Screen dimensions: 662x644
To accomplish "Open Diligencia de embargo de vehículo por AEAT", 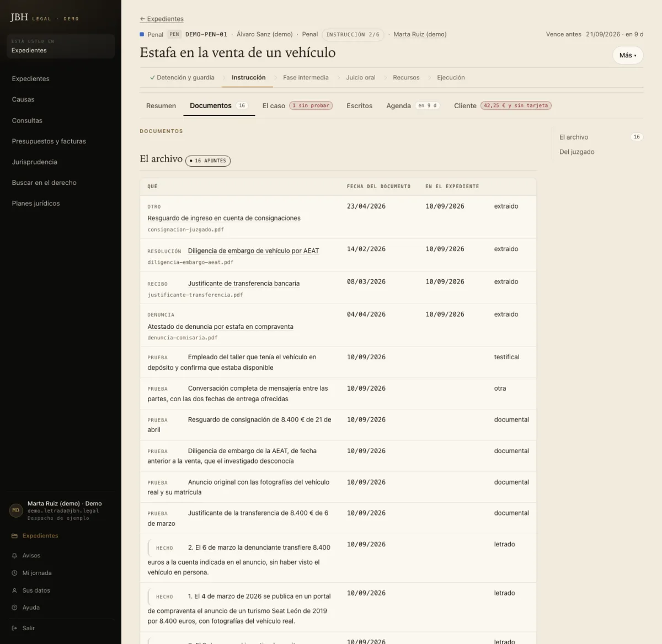I will point(253,251).
